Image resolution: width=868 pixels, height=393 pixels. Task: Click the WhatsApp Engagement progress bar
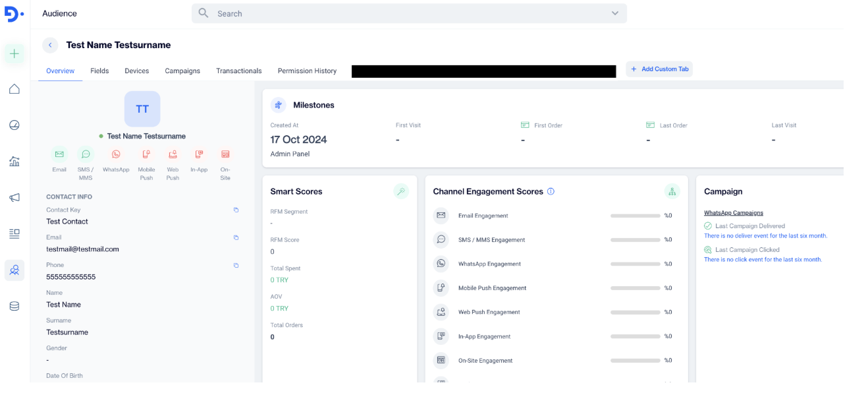pyautogui.click(x=635, y=264)
